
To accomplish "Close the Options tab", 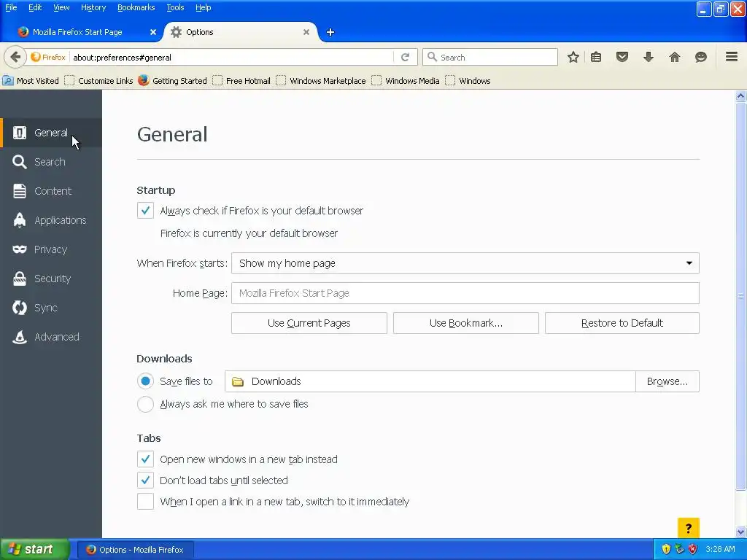I will click(x=306, y=32).
